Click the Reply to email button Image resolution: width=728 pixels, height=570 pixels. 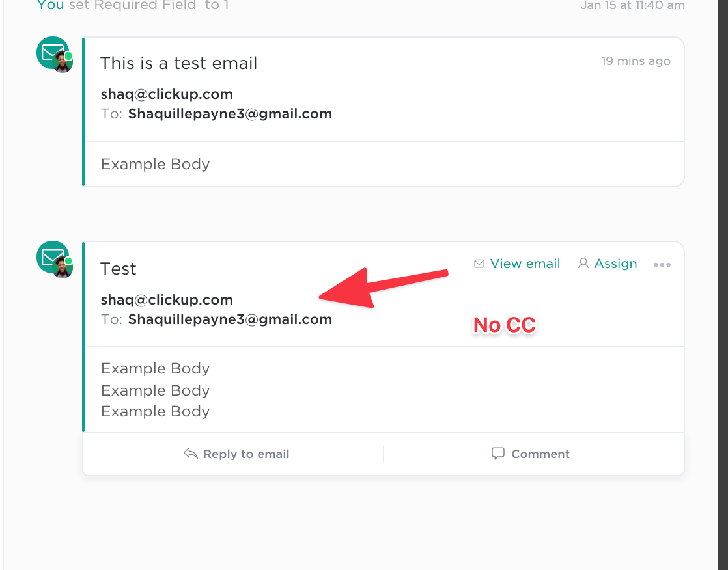tap(236, 454)
